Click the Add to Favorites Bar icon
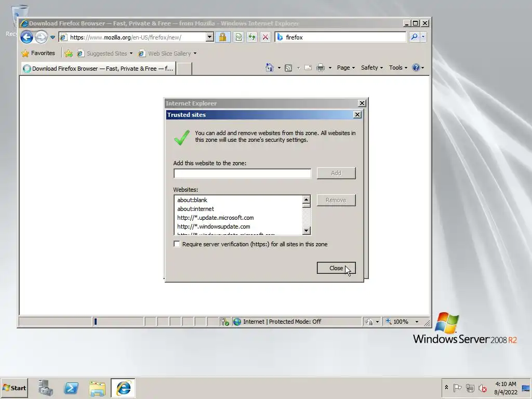The image size is (532, 399). pyautogui.click(x=69, y=54)
